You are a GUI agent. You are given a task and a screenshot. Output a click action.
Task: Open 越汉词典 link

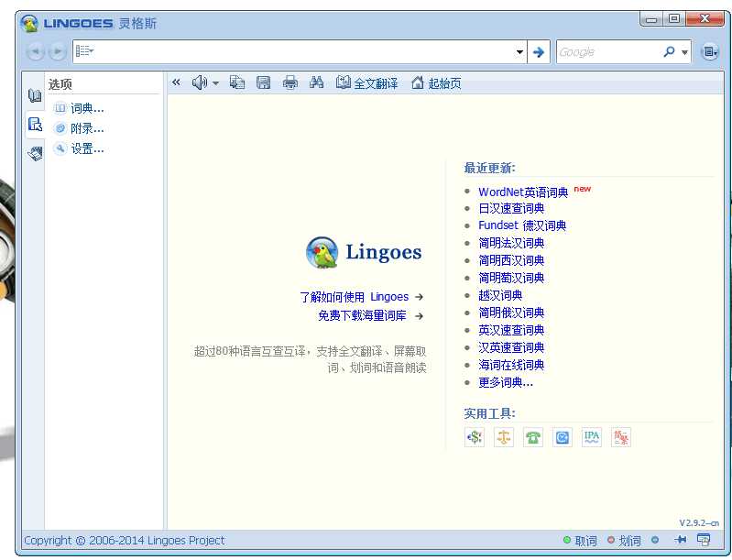[x=500, y=295]
